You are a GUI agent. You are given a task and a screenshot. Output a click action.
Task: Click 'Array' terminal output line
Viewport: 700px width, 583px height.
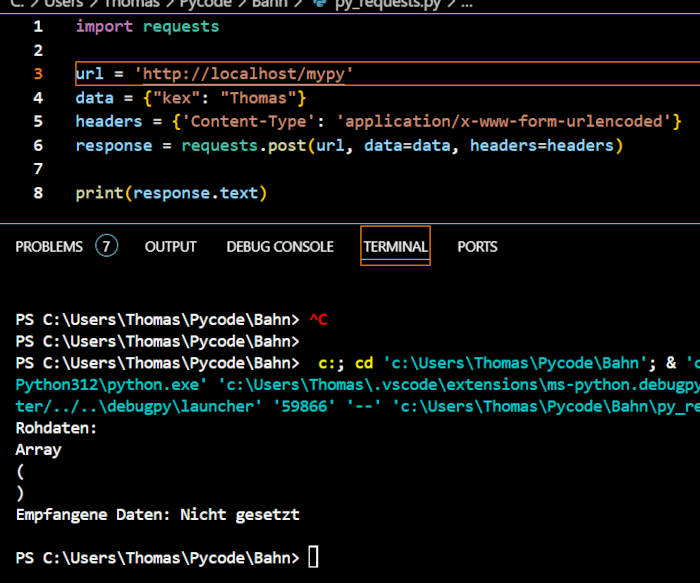(x=38, y=450)
